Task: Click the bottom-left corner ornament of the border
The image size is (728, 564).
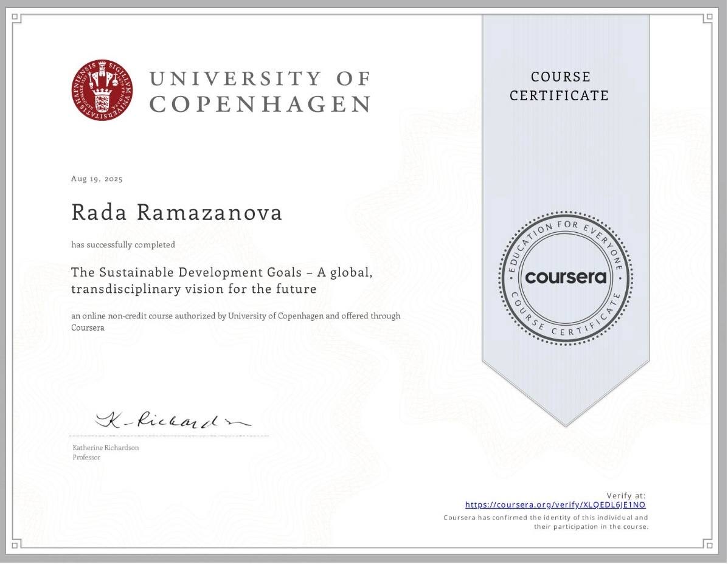Action: (16, 544)
